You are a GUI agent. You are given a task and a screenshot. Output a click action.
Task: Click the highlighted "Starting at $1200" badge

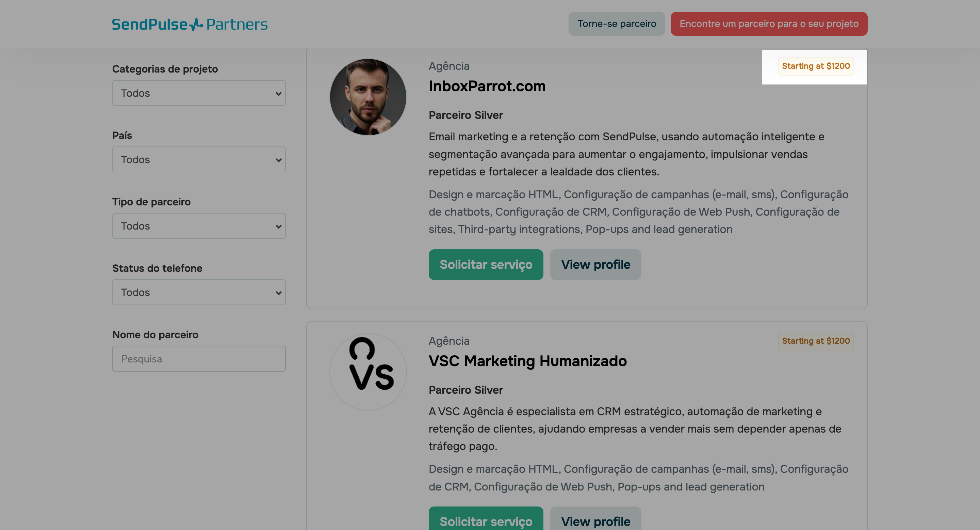click(816, 66)
